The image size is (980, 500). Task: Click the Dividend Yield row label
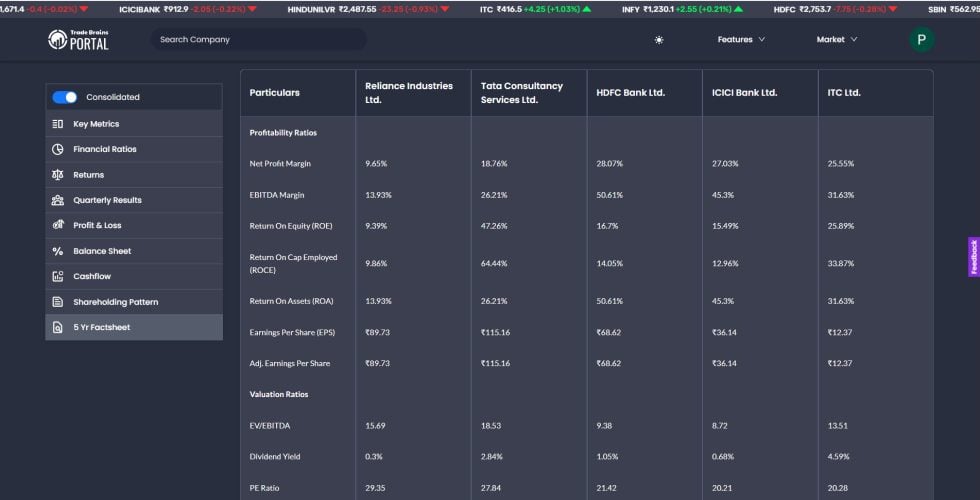[275, 457]
